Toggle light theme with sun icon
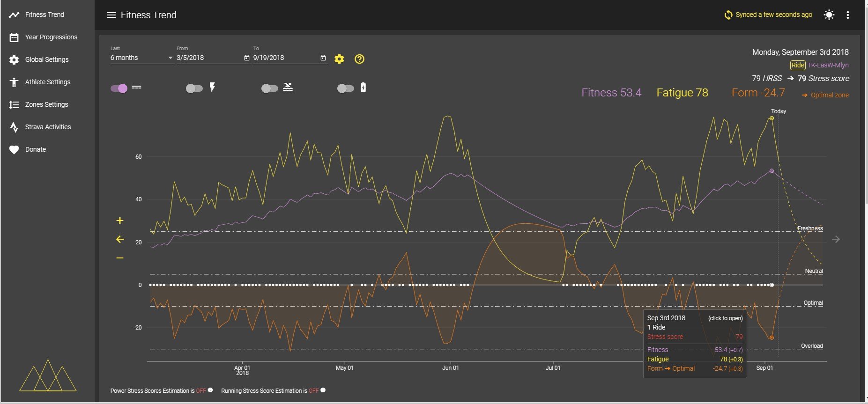Image resolution: width=868 pixels, height=404 pixels. coord(829,15)
